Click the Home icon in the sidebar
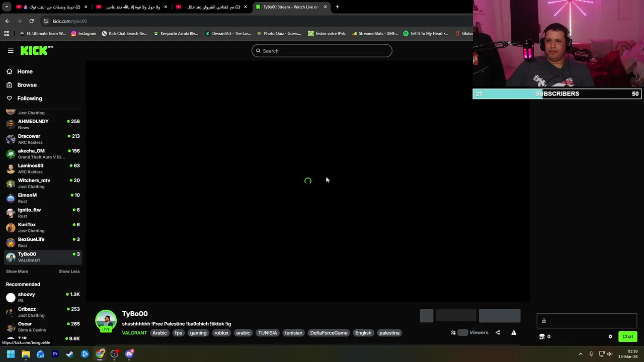The image size is (644, 362). coord(9,71)
